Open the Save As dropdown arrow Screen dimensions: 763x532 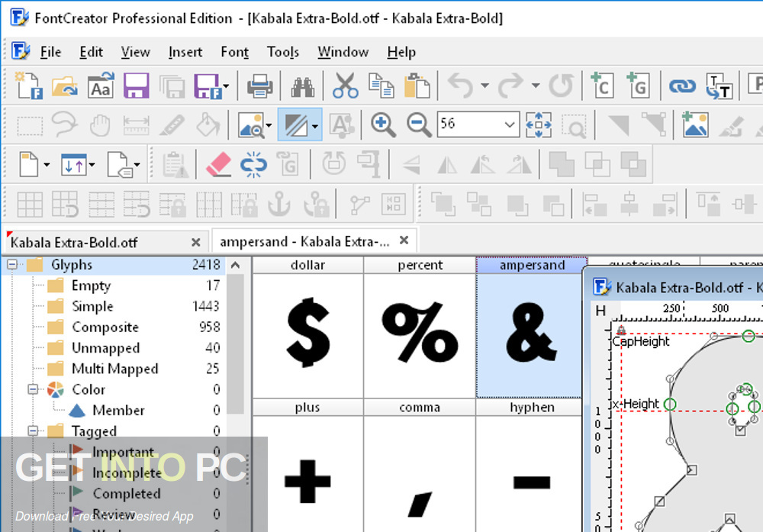pos(226,86)
